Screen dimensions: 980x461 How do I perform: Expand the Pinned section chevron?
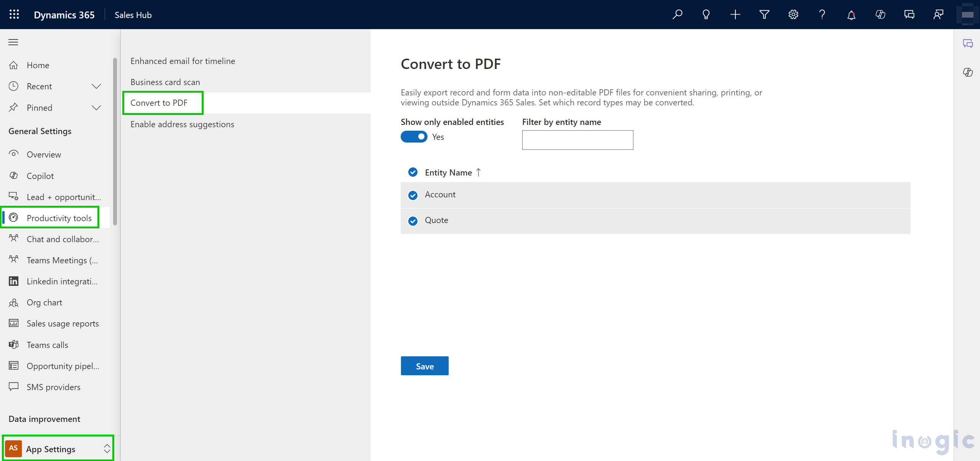96,108
